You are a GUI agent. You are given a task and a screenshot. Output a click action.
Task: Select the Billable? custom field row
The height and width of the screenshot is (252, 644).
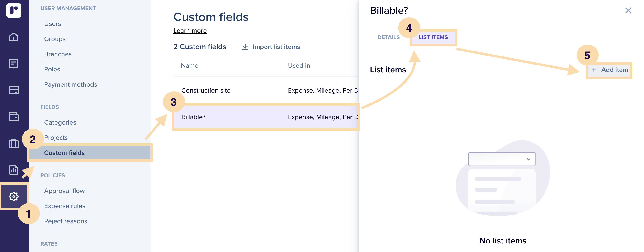tap(266, 117)
